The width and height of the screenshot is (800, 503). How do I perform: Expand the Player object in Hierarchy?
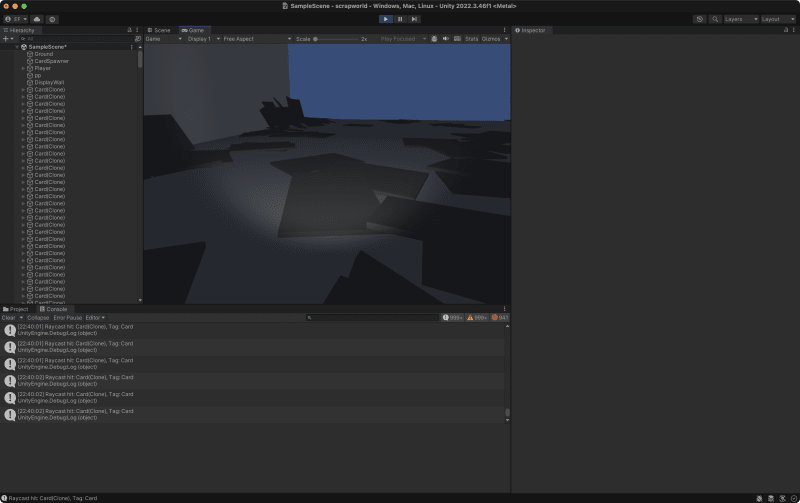click(x=23, y=68)
